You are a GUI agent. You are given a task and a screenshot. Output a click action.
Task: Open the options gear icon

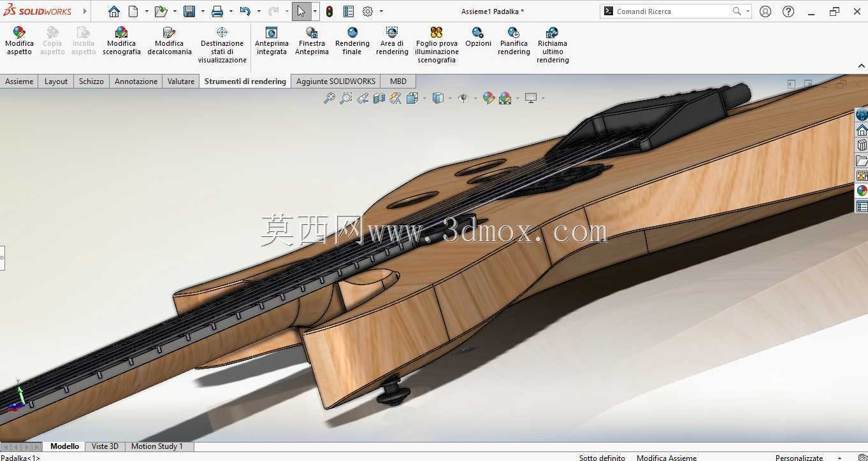[368, 11]
